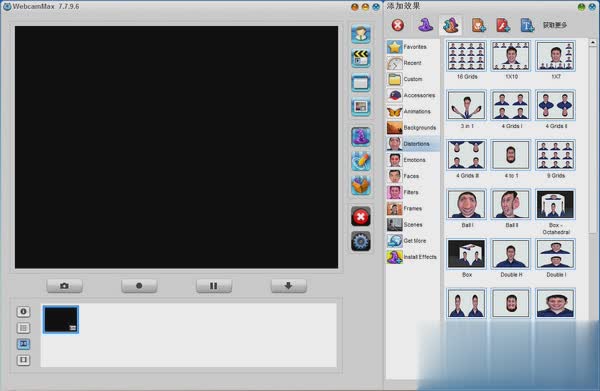Apply the 1X10 effect thumbnail
600x391 pixels.
pyautogui.click(x=511, y=56)
